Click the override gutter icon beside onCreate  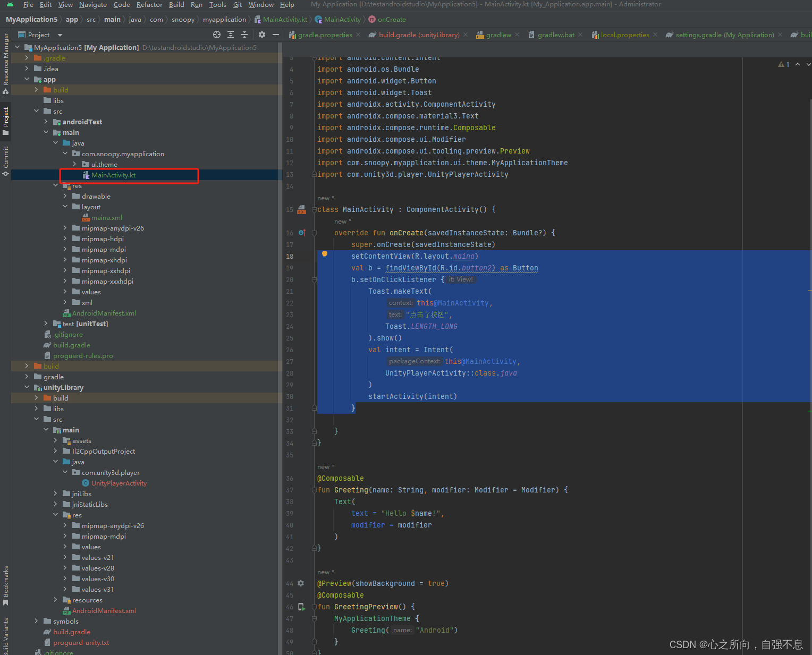tap(301, 233)
